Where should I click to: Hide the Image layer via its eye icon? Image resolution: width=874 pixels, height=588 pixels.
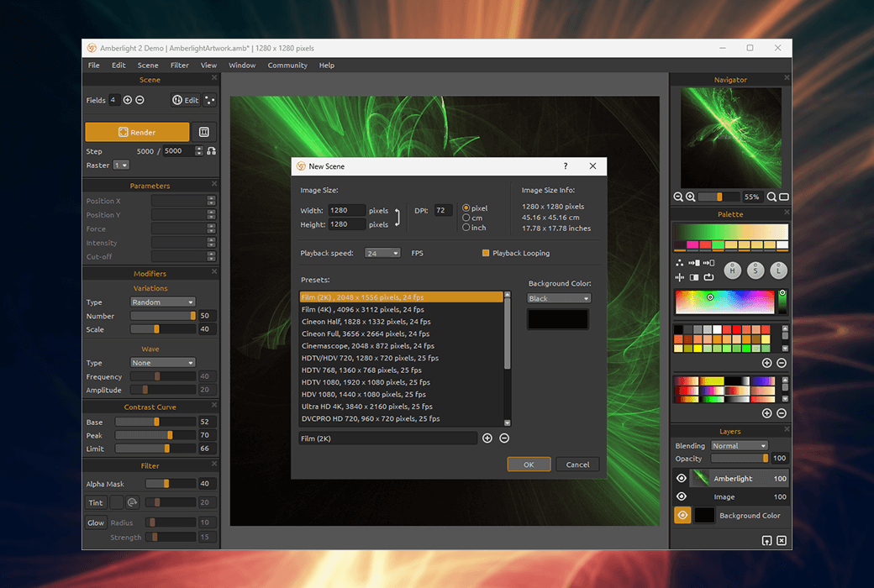pyautogui.click(x=682, y=496)
